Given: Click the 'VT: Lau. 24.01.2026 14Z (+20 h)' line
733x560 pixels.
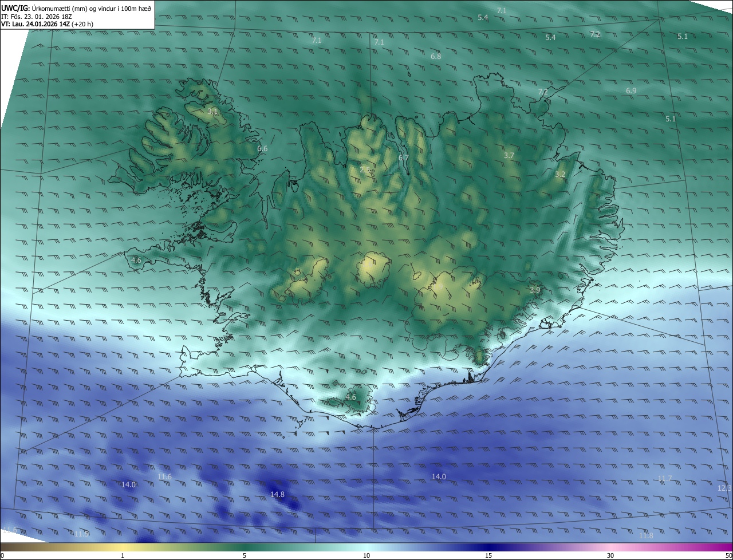Looking at the screenshot, I should [x=46, y=25].
